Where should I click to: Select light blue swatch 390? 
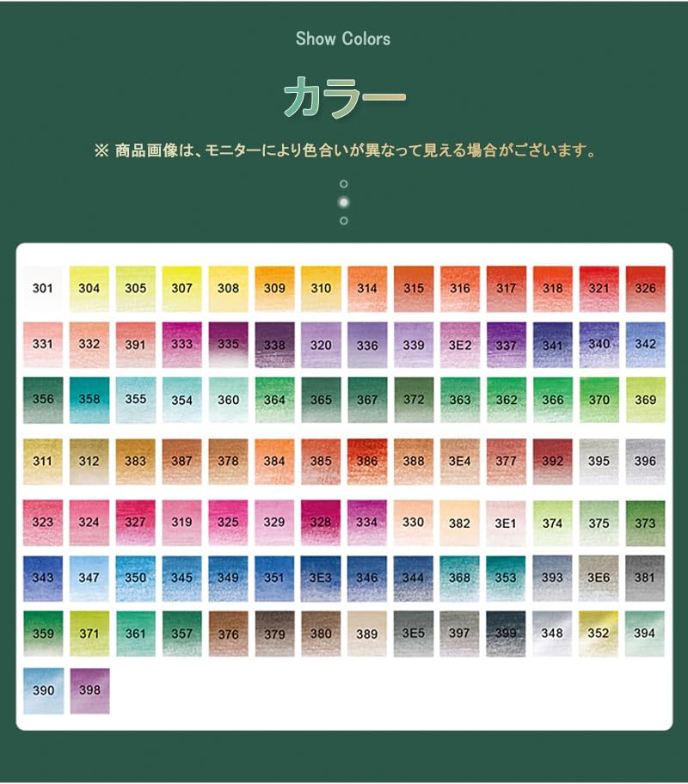click(42, 690)
